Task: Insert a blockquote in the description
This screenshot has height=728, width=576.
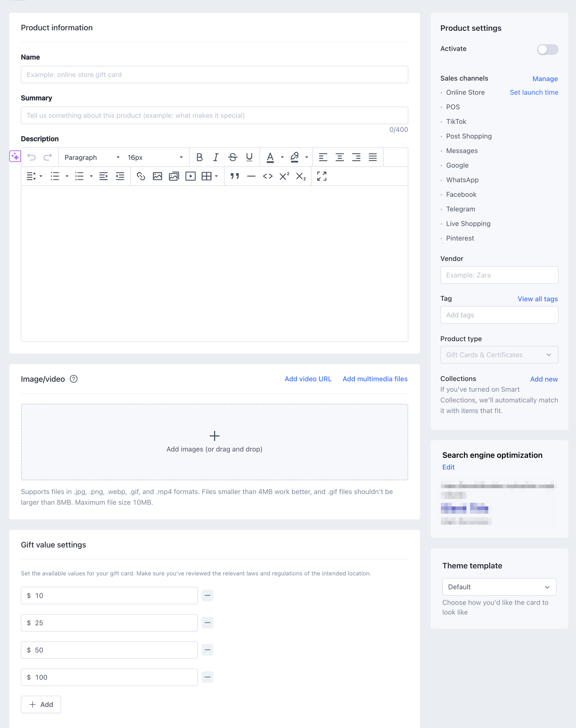Action: coord(235,176)
